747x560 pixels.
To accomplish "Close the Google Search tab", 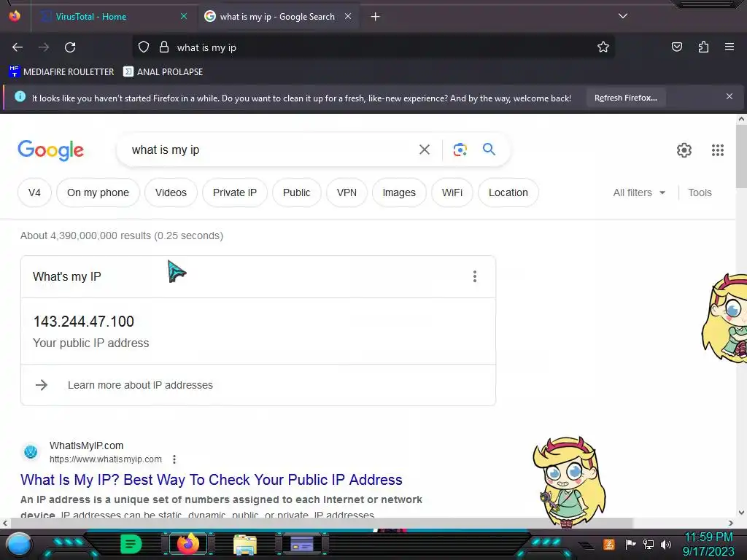I will tap(348, 16).
